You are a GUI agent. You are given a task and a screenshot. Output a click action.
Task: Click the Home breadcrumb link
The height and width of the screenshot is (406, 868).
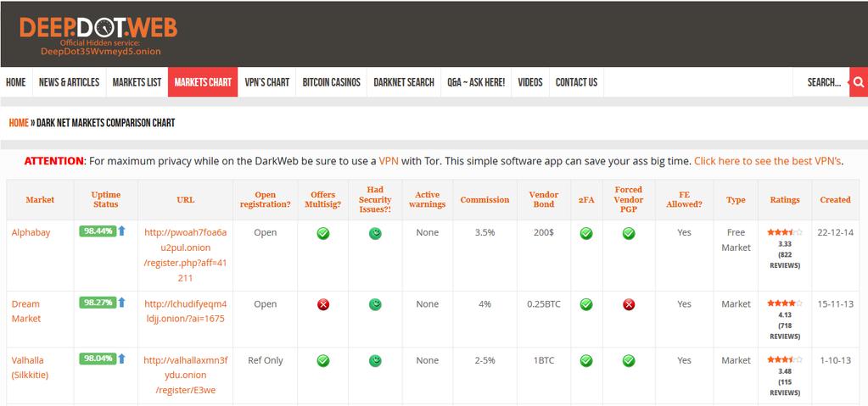click(x=19, y=123)
